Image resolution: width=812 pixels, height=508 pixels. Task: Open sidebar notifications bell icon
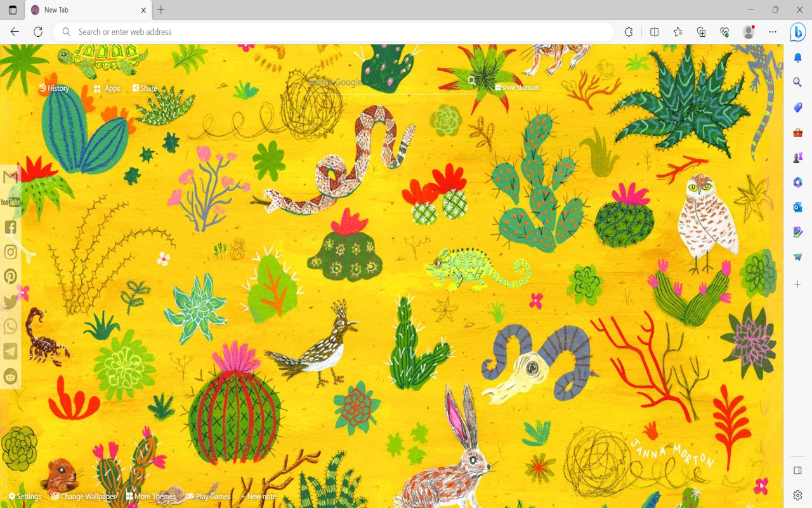click(x=798, y=58)
